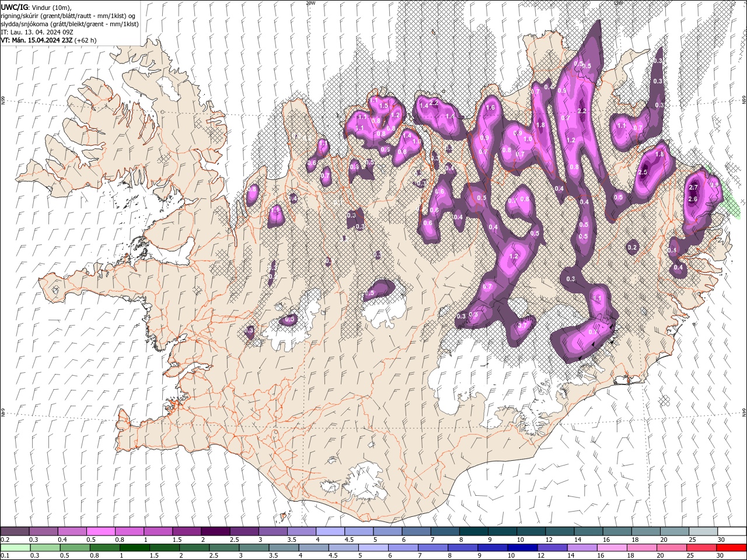Screen dimensions: 747x560
Task: Click the 2.6 snowfall value on the map
Action: click(x=693, y=199)
